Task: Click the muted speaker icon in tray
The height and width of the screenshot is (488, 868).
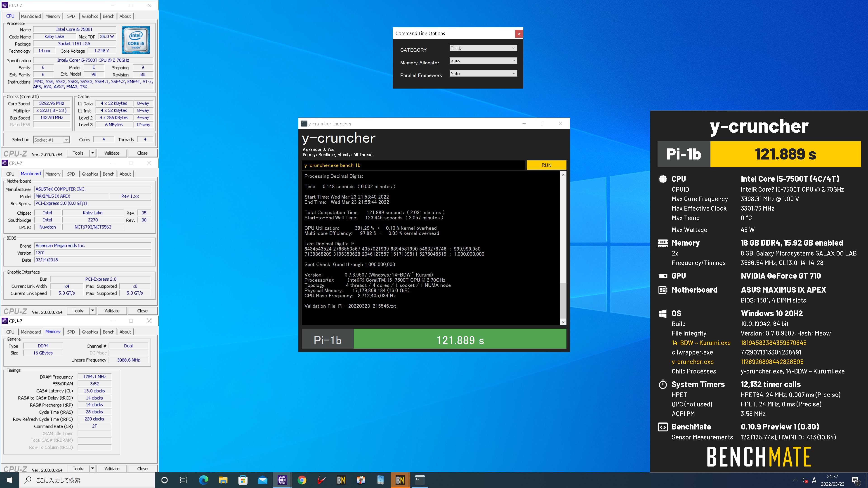Action: point(805,480)
